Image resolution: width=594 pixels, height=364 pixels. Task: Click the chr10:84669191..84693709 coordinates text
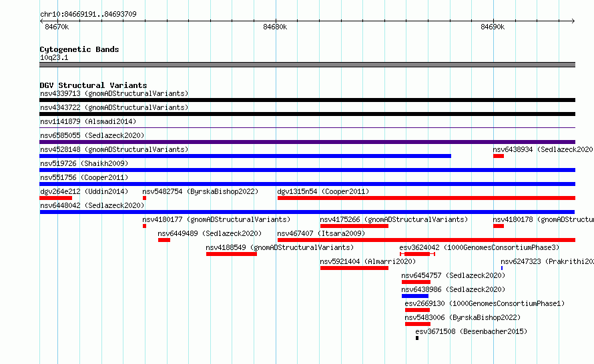click(x=88, y=15)
